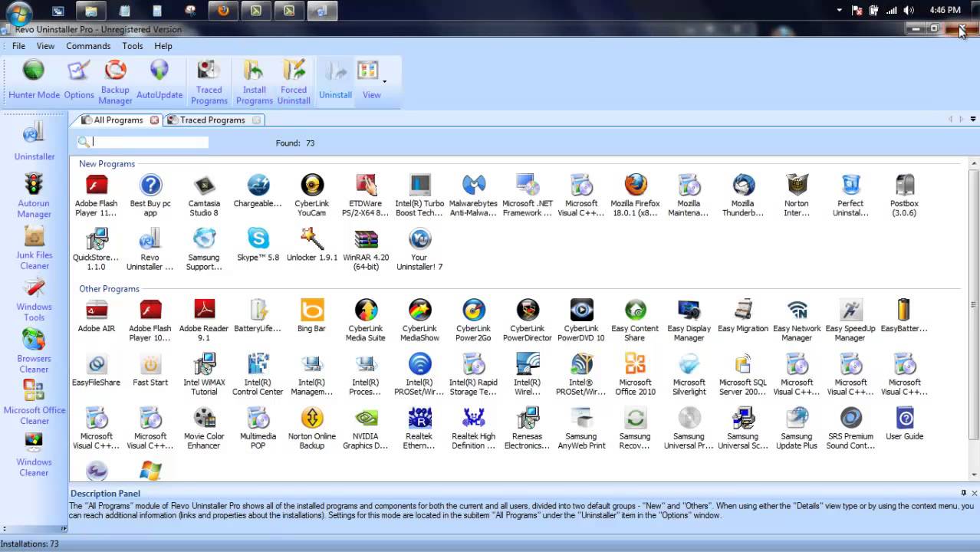
Task: Click the Windows Start orb
Action: 18,11
